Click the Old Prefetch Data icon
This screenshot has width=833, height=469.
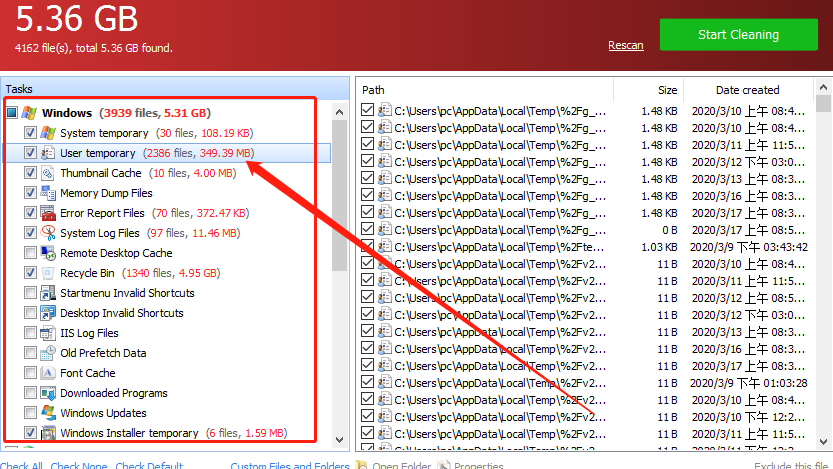pyautogui.click(x=48, y=353)
